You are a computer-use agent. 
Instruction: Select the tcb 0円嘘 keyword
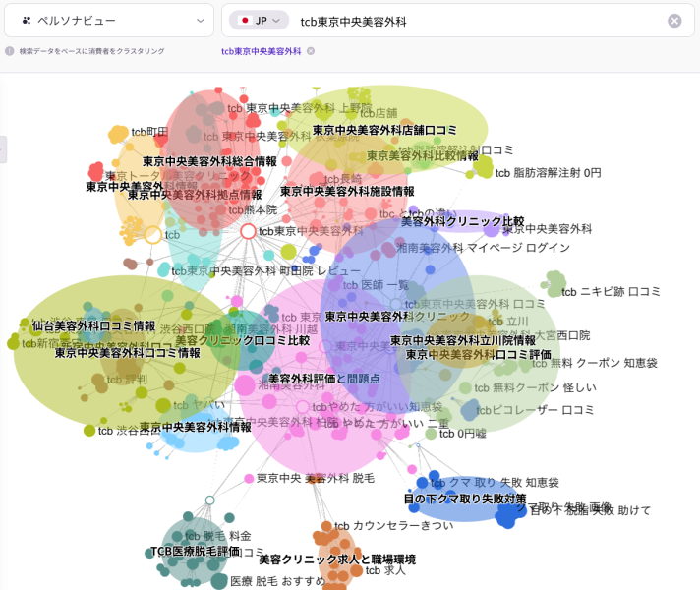[462, 434]
